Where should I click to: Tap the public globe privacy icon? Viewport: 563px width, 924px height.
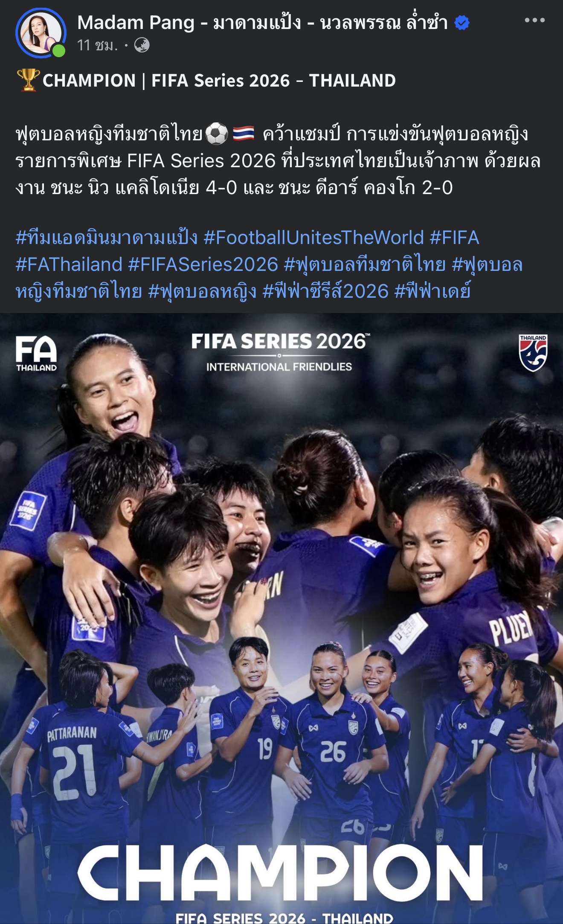point(142,45)
